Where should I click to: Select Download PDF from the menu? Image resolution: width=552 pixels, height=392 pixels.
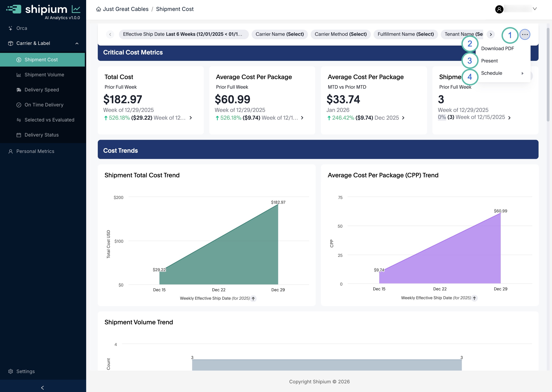click(497, 49)
